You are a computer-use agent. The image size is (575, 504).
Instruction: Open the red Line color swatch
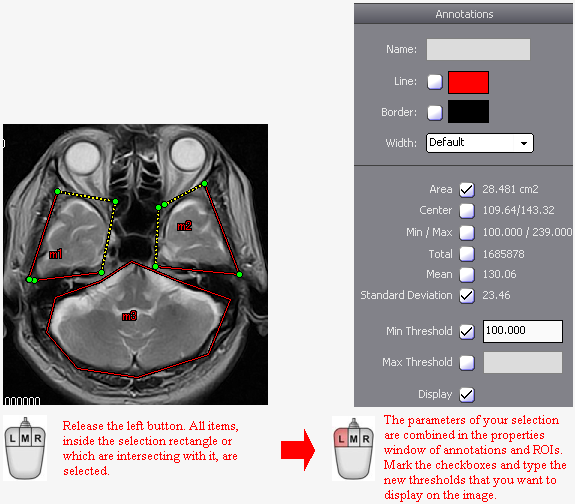(468, 82)
